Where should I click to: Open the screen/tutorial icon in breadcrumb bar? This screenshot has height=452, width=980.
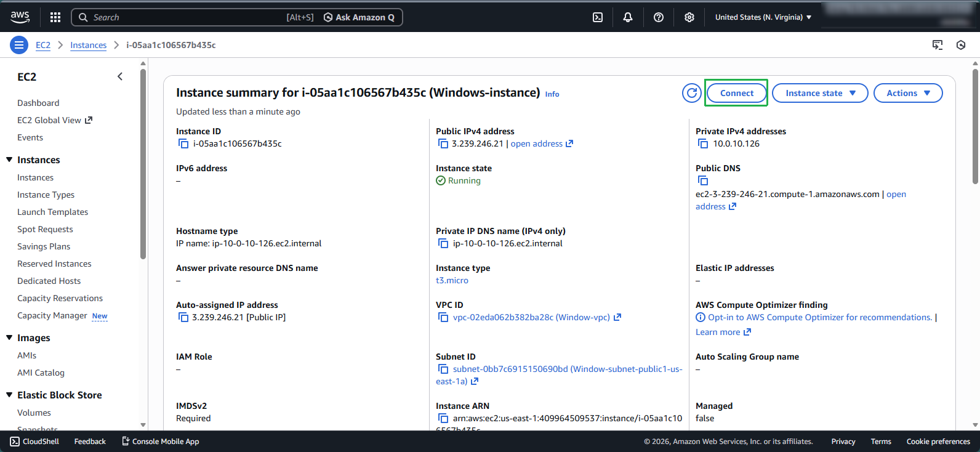pyautogui.click(x=938, y=45)
